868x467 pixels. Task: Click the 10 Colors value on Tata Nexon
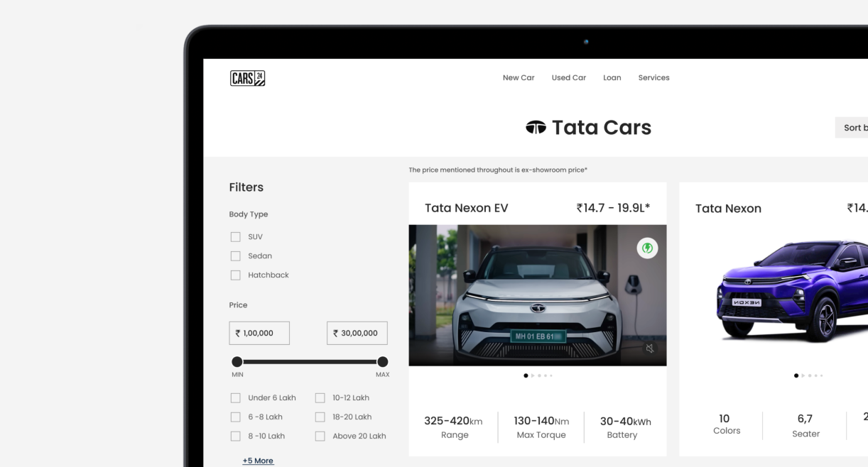click(725, 419)
